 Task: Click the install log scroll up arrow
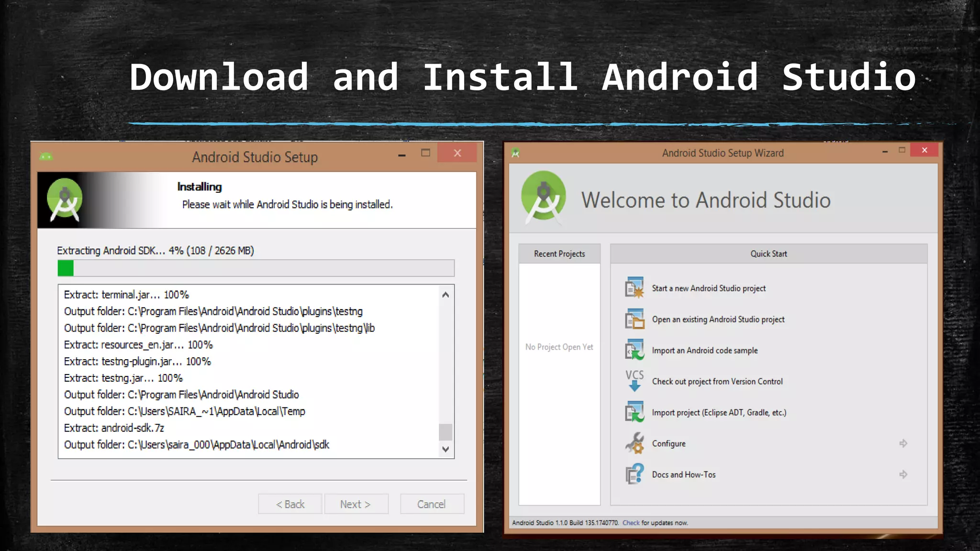(x=445, y=295)
